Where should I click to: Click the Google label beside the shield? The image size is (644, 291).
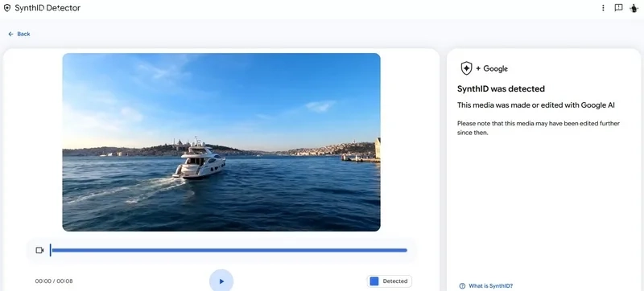click(x=495, y=69)
